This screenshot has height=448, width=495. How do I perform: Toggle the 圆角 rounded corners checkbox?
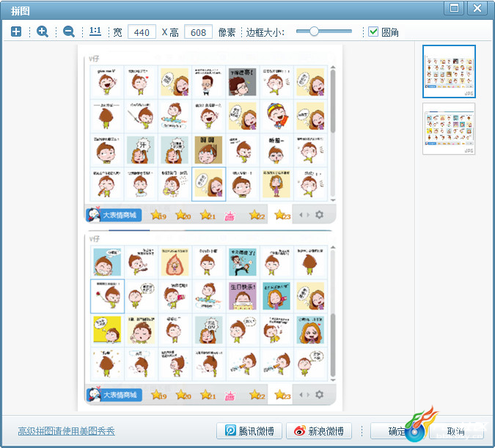coord(373,32)
